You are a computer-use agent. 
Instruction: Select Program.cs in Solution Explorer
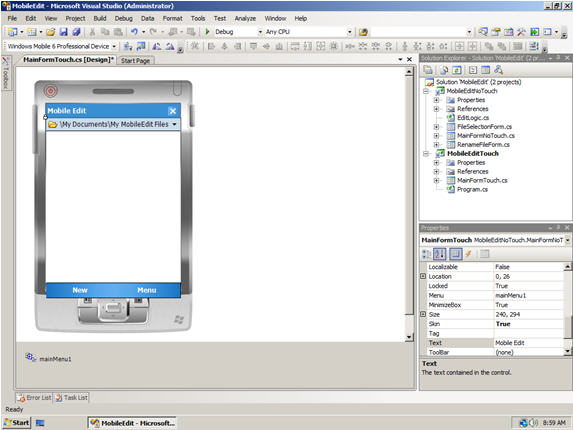pos(472,189)
